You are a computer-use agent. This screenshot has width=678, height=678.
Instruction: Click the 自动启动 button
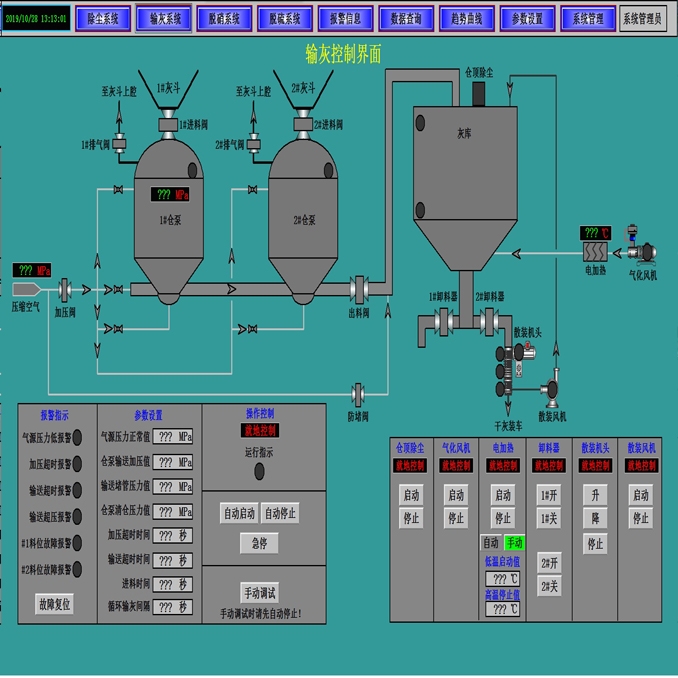(x=239, y=513)
